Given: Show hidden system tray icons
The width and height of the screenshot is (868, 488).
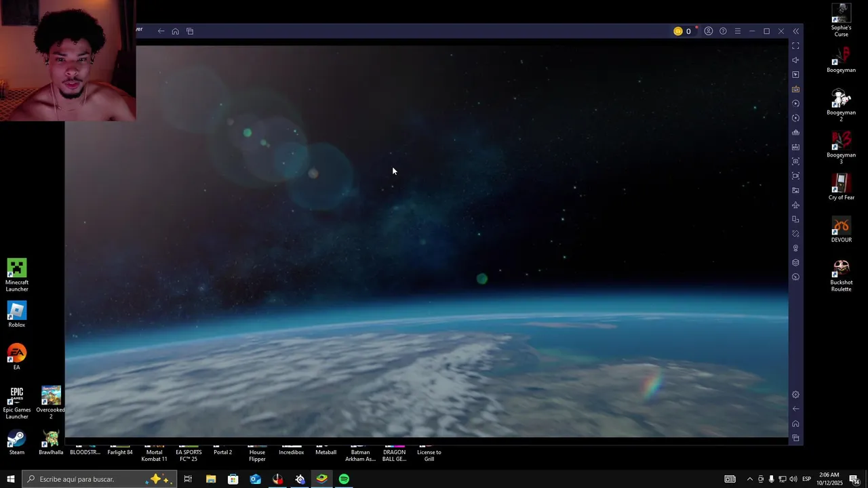Looking at the screenshot, I should 749,479.
